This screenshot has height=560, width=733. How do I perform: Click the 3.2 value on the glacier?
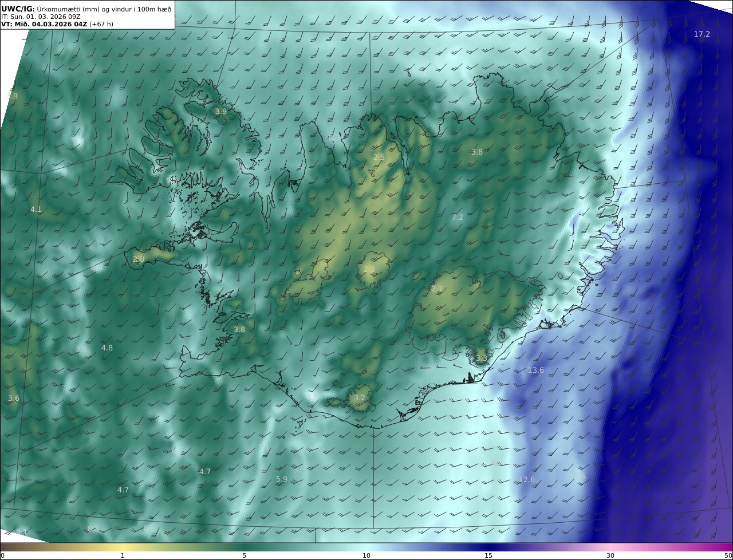360,398
